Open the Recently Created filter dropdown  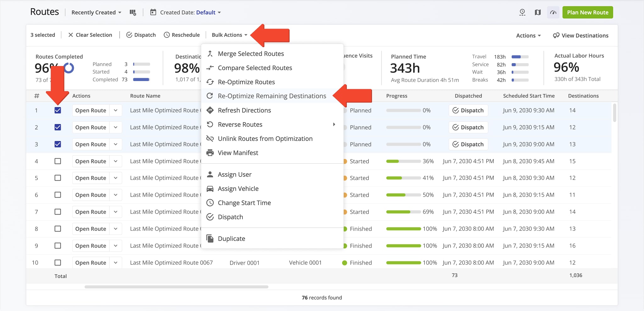pyautogui.click(x=96, y=13)
